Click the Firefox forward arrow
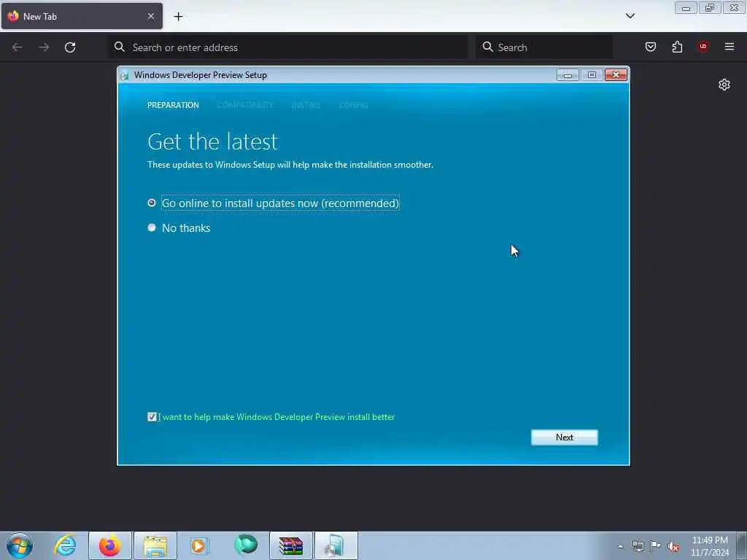 (44, 47)
